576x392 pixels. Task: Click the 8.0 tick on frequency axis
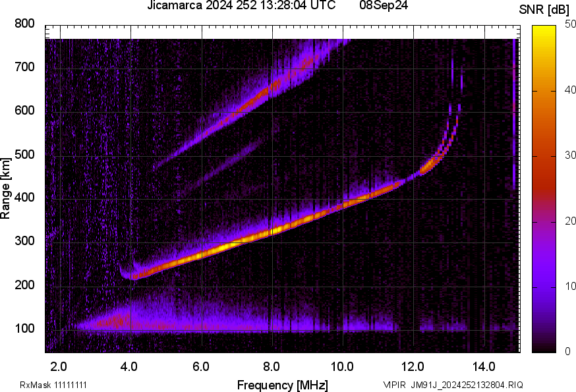tap(272, 366)
